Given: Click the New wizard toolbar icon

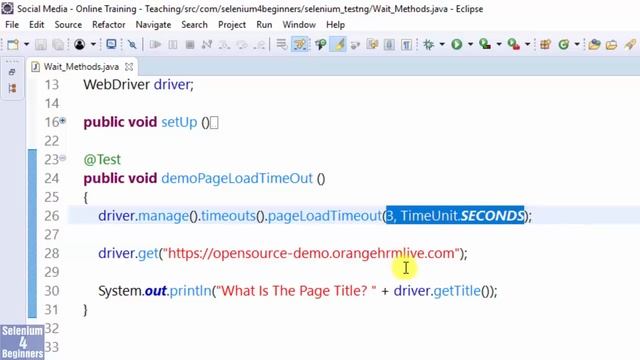Looking at the screenshot, I should coord(13,44).
